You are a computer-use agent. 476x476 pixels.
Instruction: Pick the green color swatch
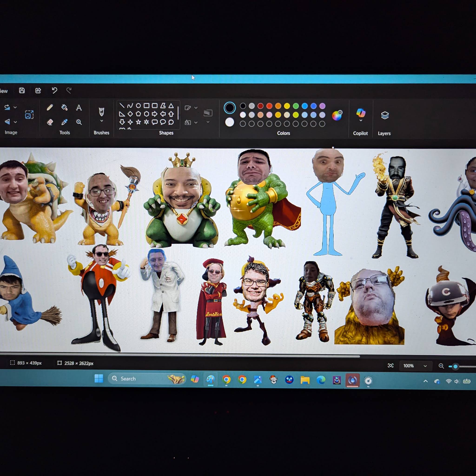pos(296,106)
